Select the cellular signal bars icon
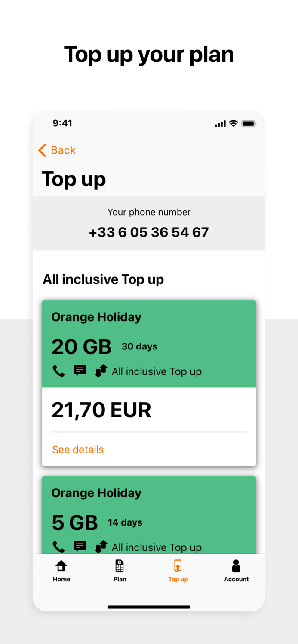The image size is (298, 644). (220, 124)
